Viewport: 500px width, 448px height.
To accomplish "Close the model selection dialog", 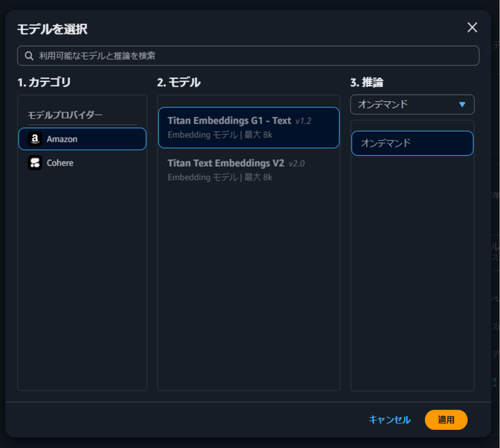I will click(x=472, y=28).
